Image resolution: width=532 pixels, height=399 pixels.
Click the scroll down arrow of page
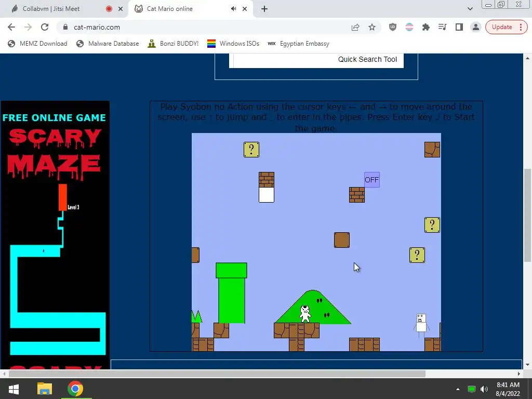(527, 365)
